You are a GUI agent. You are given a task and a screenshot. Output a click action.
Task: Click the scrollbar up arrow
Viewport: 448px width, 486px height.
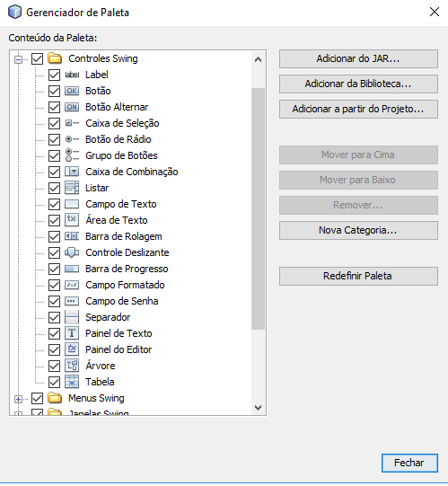point(258,59)
